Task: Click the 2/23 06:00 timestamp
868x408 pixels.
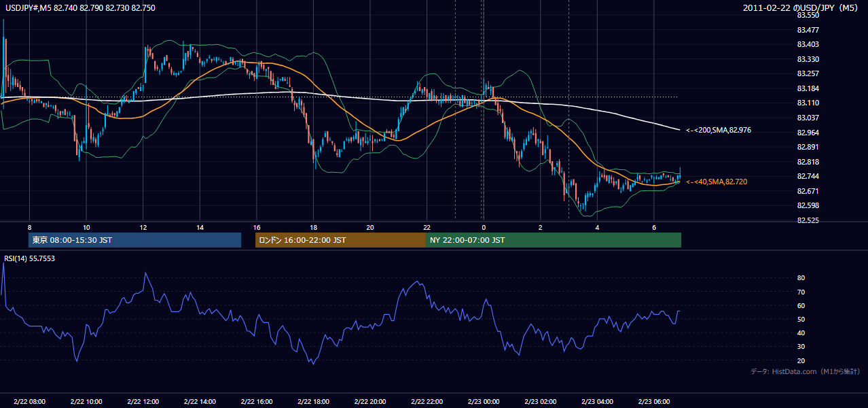Action: pos(653,402)
